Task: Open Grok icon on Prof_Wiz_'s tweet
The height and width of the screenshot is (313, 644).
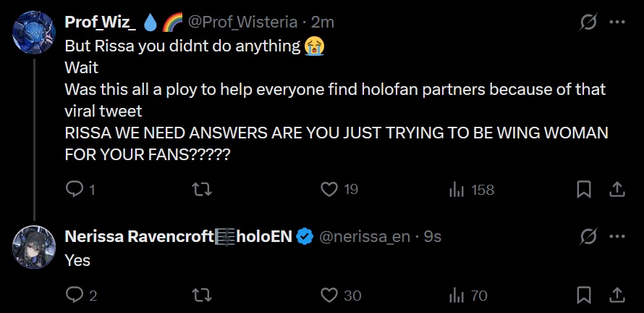Action: [588, 22]
